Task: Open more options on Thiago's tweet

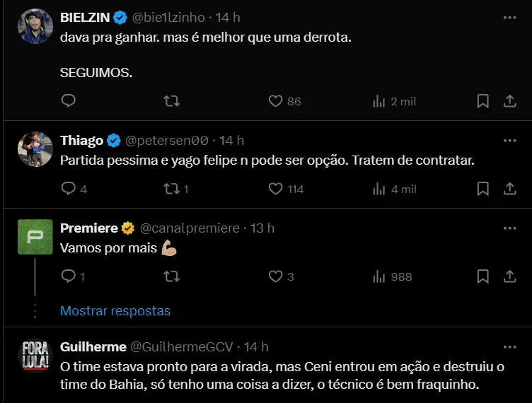Action: pyautogui.click(x=509, y=140)
